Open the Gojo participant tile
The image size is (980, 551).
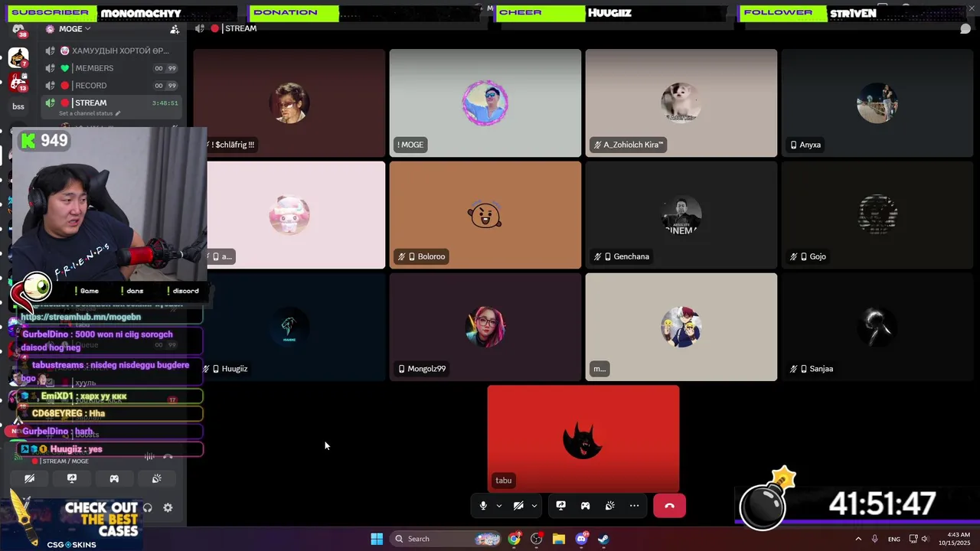[x=877, y=215]
